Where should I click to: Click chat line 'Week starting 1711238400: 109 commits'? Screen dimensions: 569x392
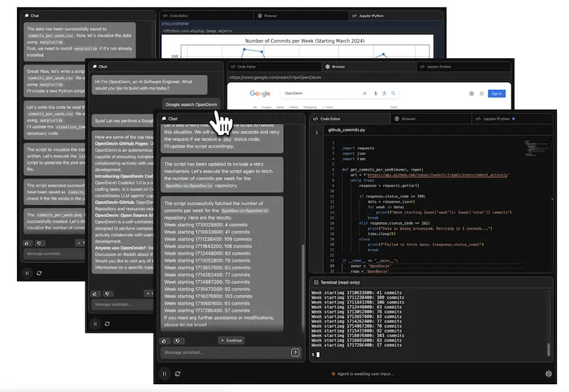[208, 239]
